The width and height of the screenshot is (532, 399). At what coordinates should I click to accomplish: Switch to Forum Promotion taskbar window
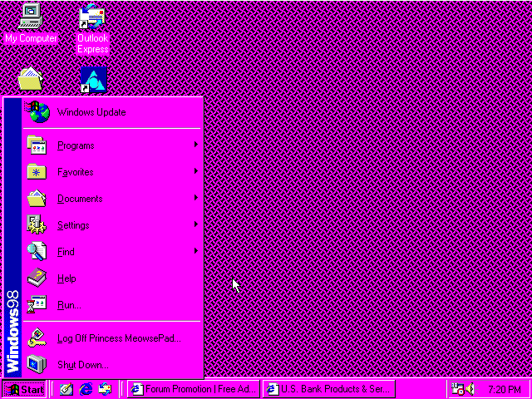(194, 389)
